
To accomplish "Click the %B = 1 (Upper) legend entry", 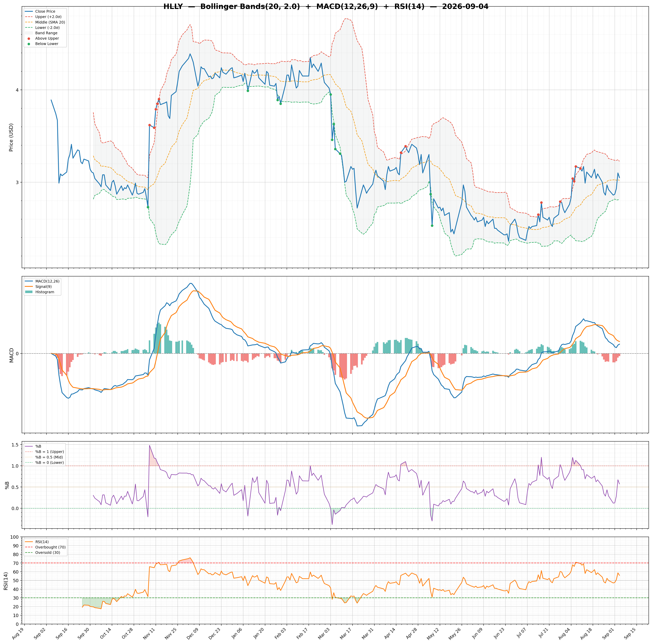I will [45, 452].
